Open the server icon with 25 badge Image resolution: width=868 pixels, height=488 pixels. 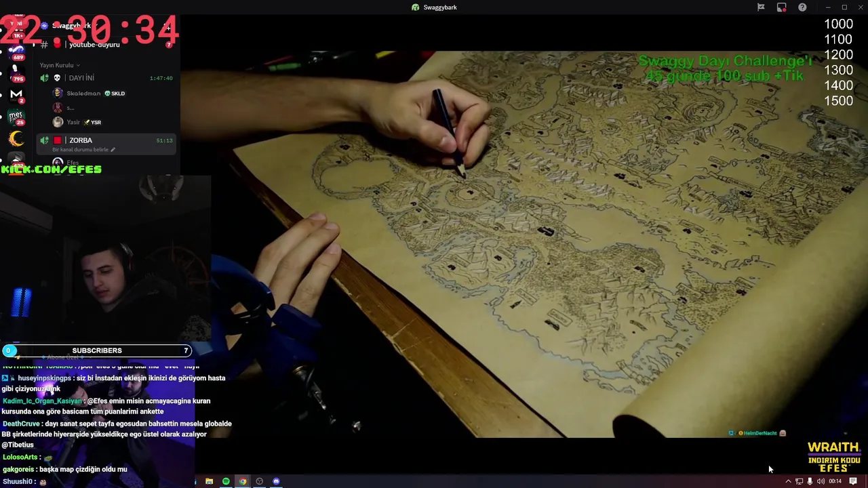[x=16, y=117]
